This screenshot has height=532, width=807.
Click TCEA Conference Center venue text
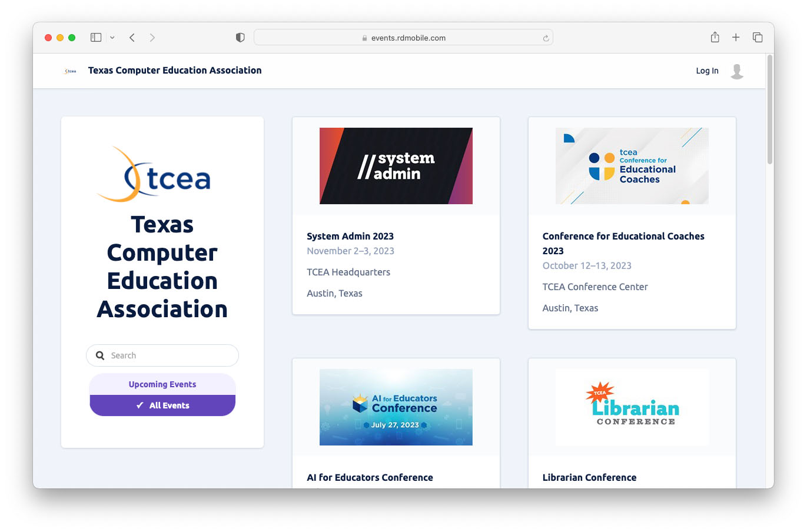tap(595, 287)
